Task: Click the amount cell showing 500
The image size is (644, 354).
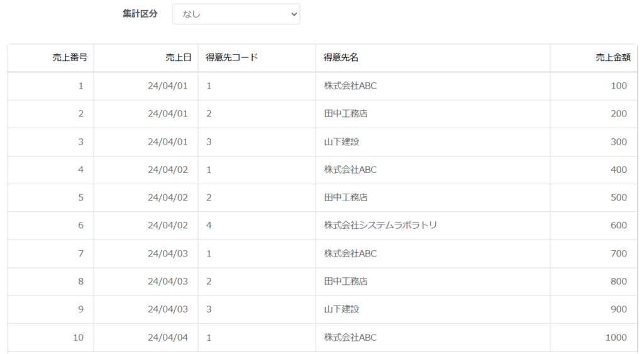Action: pyautogui.click(x=594, y=197)
